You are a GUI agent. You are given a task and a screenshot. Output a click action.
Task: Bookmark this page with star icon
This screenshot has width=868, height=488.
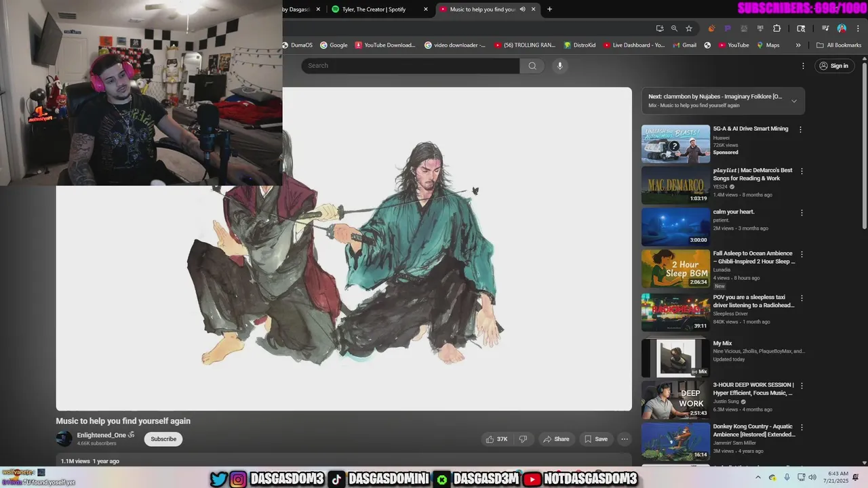coord(689,28)
